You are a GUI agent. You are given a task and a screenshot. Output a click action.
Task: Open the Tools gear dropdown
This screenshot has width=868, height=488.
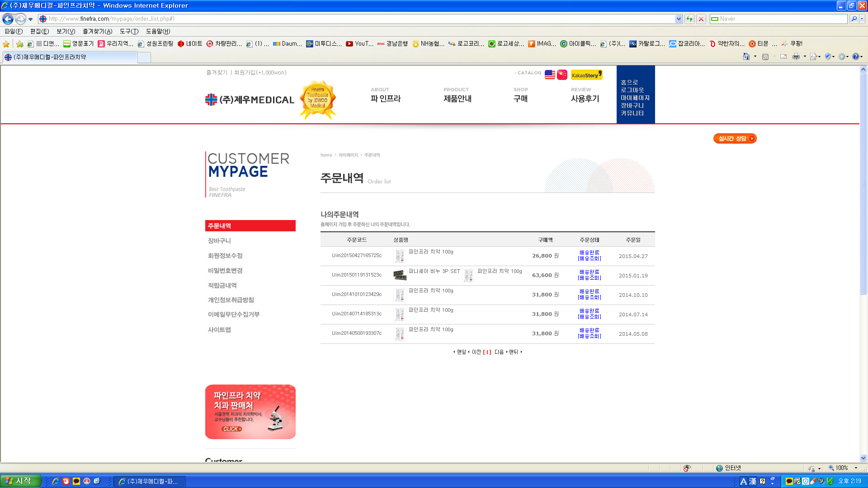844,56
